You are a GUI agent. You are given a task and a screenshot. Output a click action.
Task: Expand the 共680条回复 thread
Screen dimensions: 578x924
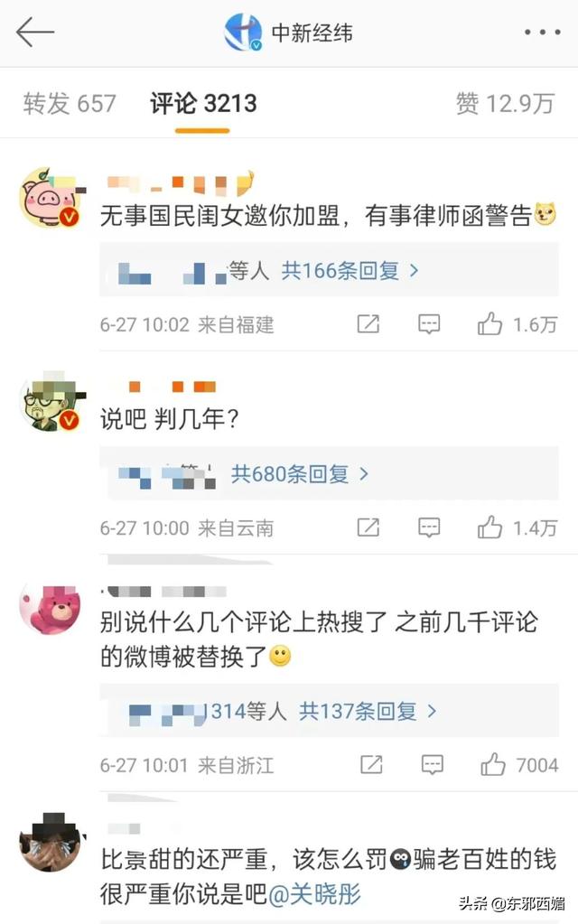299,474
